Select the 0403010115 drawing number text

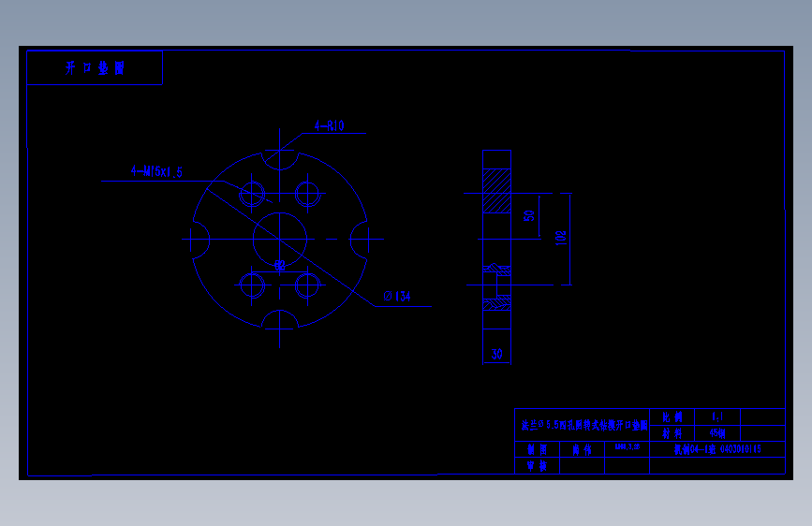(741, 449)
